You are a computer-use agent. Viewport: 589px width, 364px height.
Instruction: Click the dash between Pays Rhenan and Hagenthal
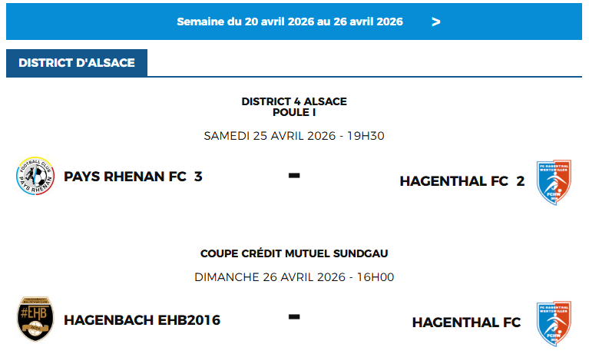coord(294,176)
